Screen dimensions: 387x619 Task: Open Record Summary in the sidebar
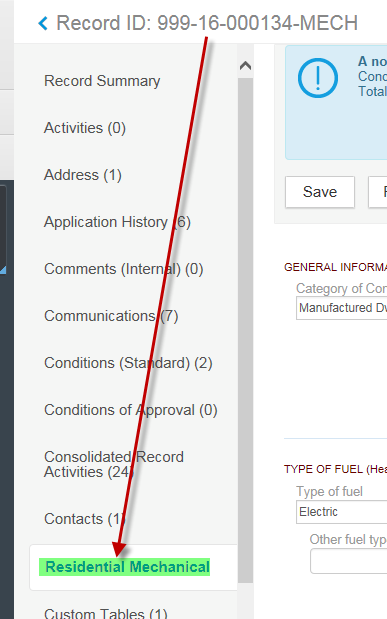tap(102, 81)
